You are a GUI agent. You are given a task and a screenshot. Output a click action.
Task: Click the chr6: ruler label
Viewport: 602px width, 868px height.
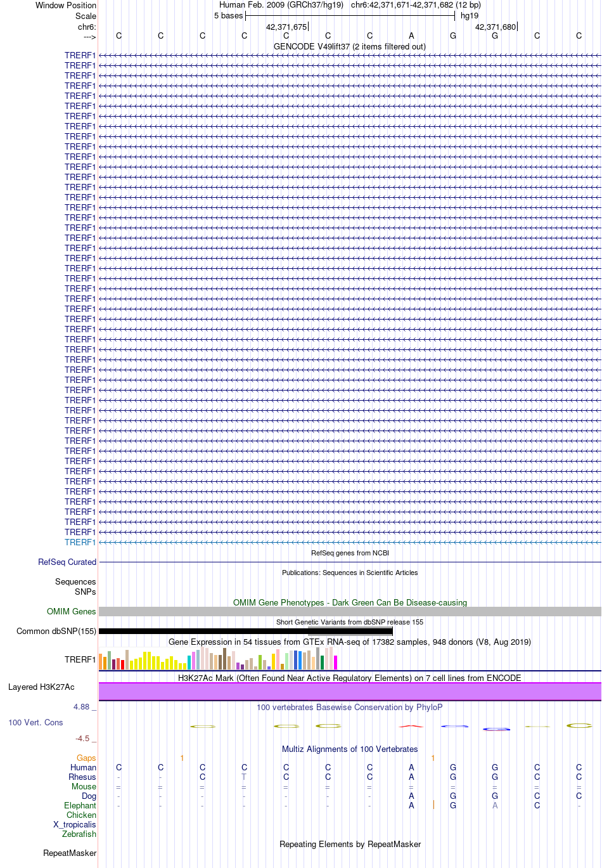pyautogui.click(x=87, y=27)
